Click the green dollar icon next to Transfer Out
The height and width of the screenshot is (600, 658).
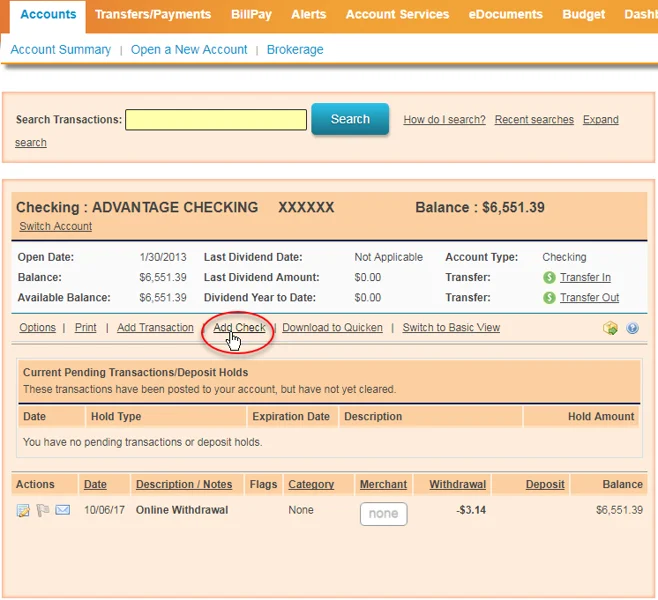[549, 297]
